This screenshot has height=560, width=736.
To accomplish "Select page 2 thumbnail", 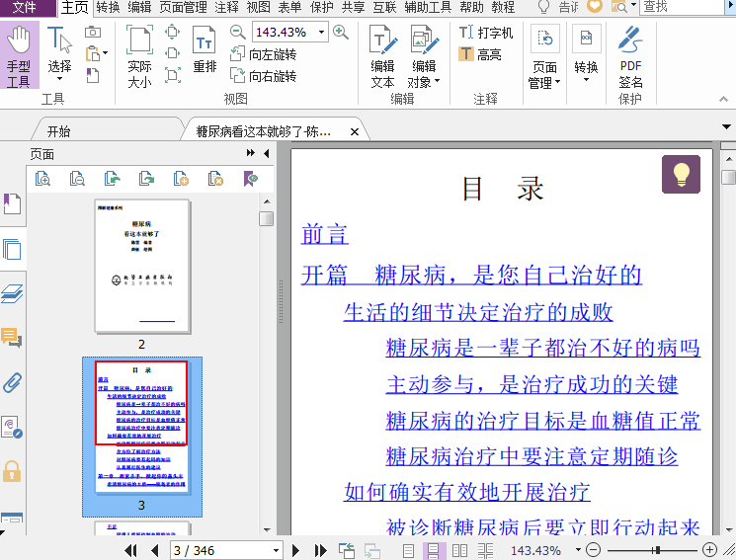I will [x=142, y=266].
